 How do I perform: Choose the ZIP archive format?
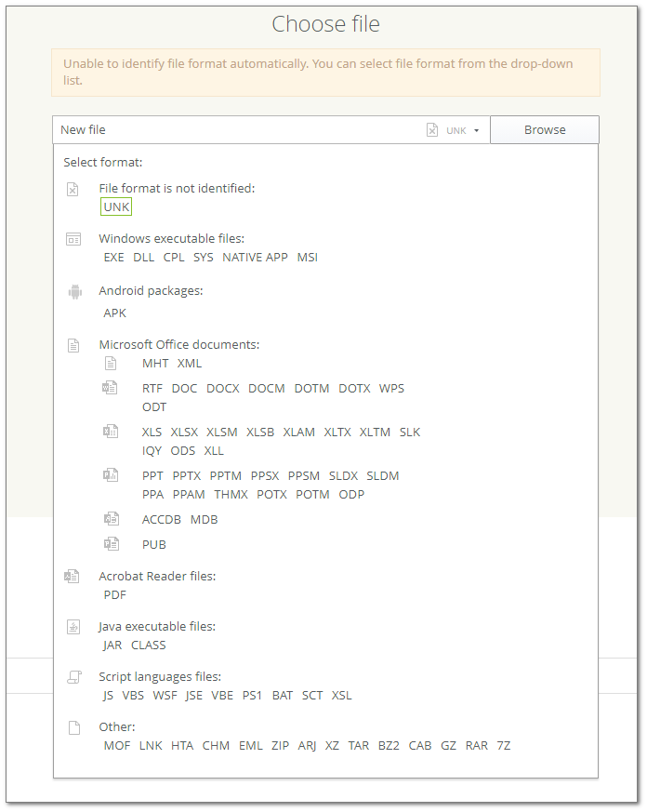(x=280, y=745)
